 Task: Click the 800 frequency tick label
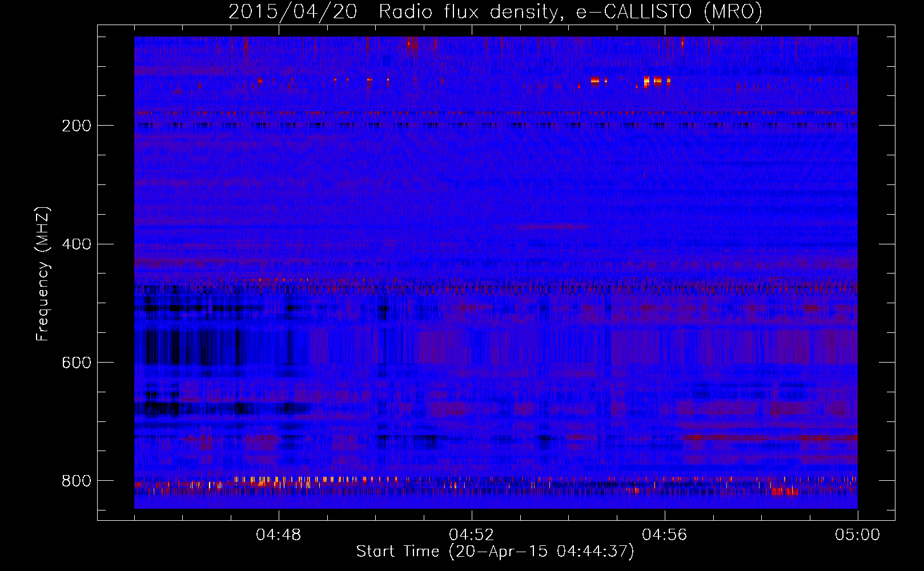77,481
